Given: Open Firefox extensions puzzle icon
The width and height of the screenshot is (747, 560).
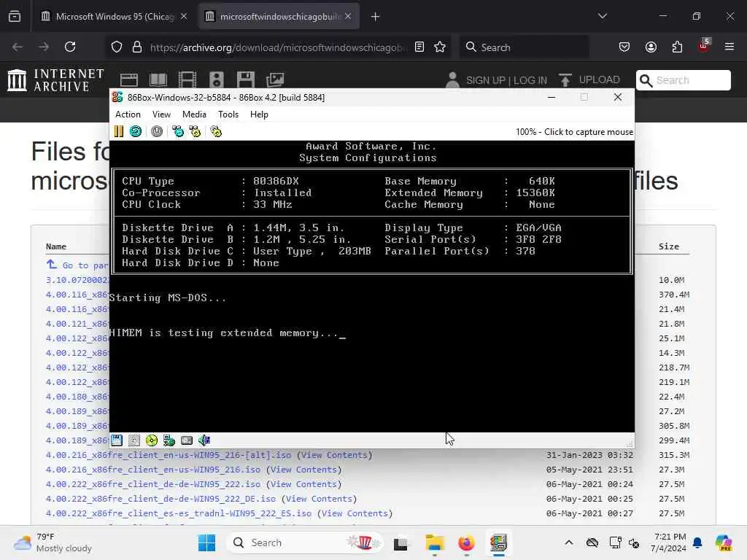Looking at the screenshot, I should [677, 47].
